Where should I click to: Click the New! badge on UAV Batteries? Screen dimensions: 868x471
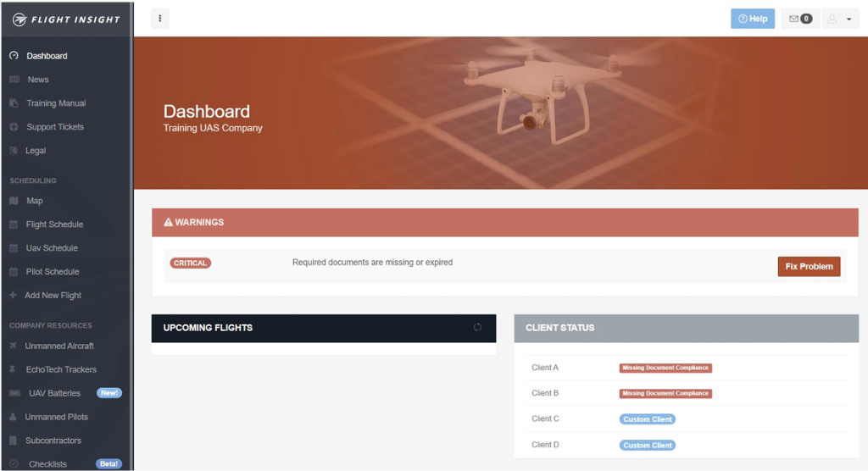pyautogui.click(x=109, y=393)
